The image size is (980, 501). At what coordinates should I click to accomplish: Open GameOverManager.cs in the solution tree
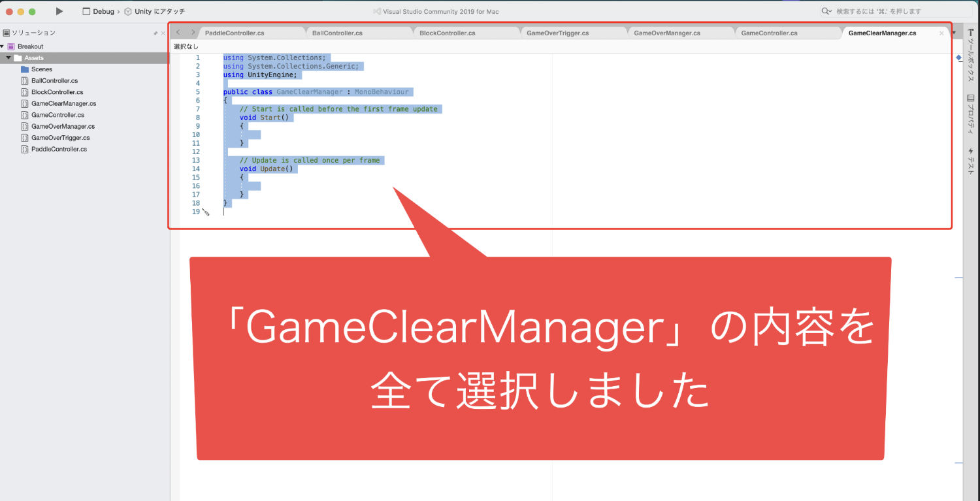(x=63, y=126)
